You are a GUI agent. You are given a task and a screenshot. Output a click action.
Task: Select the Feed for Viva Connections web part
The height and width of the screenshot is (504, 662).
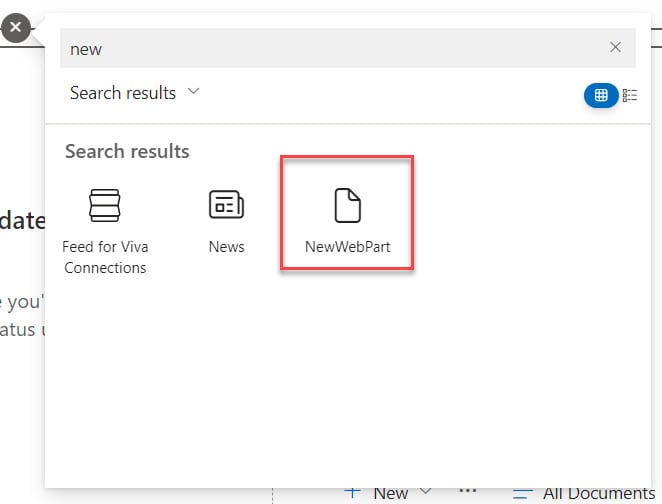click(105, 231)
